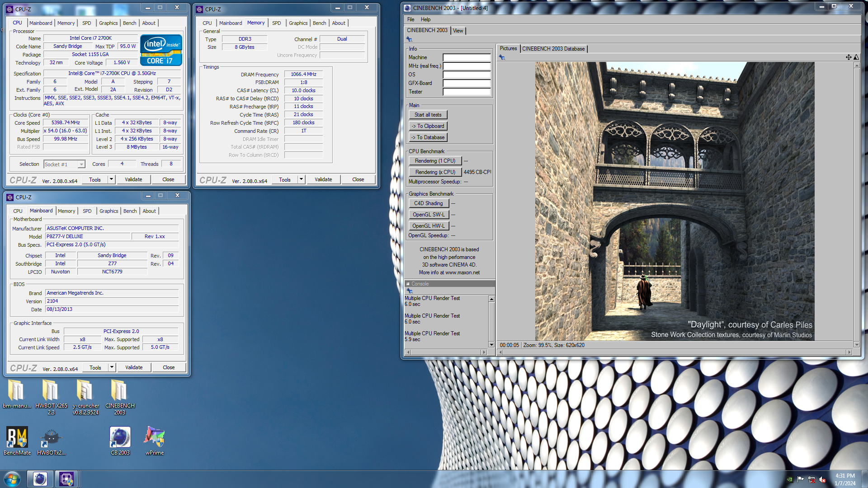Viewport: 868px width, 488px height.
Task: Click the picture viewer horizontal scroll-right arrow
Action: (849, 352)
